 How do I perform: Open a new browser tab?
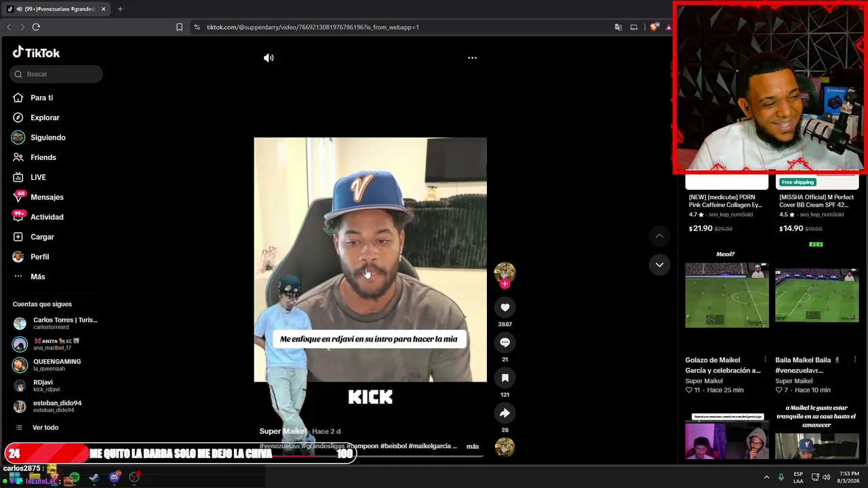tap(120, 9)
